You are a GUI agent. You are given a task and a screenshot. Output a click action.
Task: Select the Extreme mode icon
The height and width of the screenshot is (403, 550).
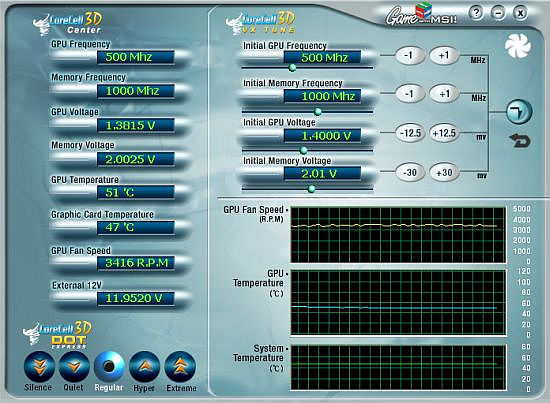[180, 367]
